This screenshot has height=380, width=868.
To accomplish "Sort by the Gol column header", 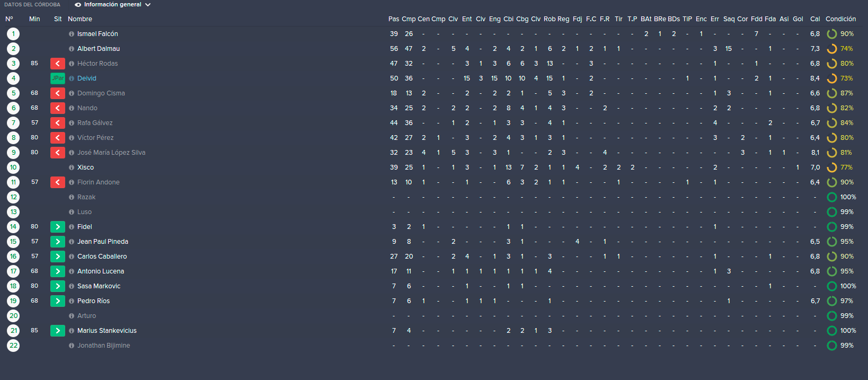I will coord(798,19).
